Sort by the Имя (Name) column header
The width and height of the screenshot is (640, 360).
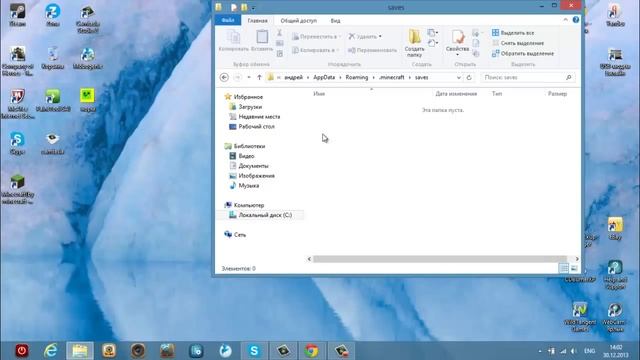pyautogui.click(x=319, y=94)
